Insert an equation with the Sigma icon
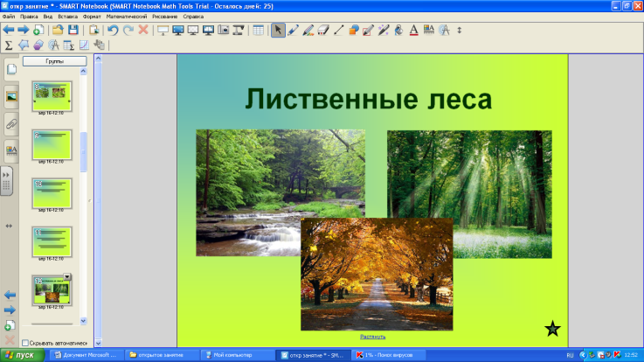The image size is (644, 362). pos(8,45)
